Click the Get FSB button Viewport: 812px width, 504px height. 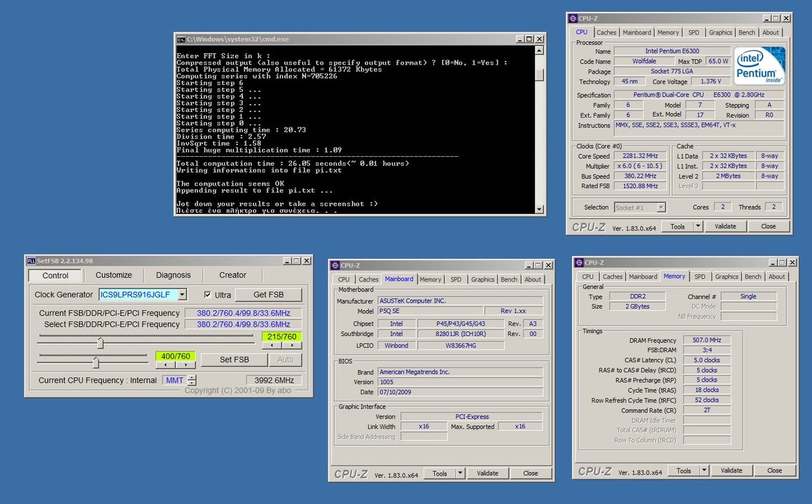point(268,295)
